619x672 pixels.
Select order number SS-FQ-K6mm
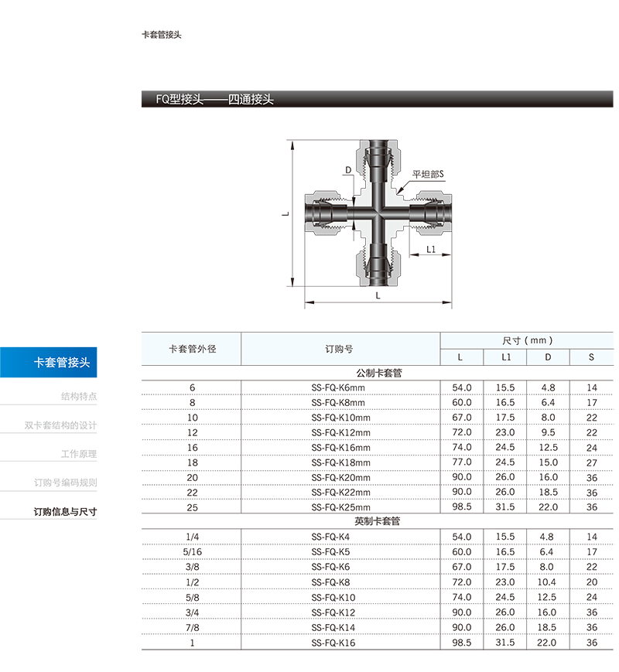(338, 388)
